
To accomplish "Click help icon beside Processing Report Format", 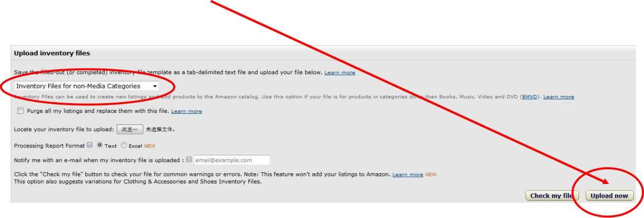I will (90, 145).
